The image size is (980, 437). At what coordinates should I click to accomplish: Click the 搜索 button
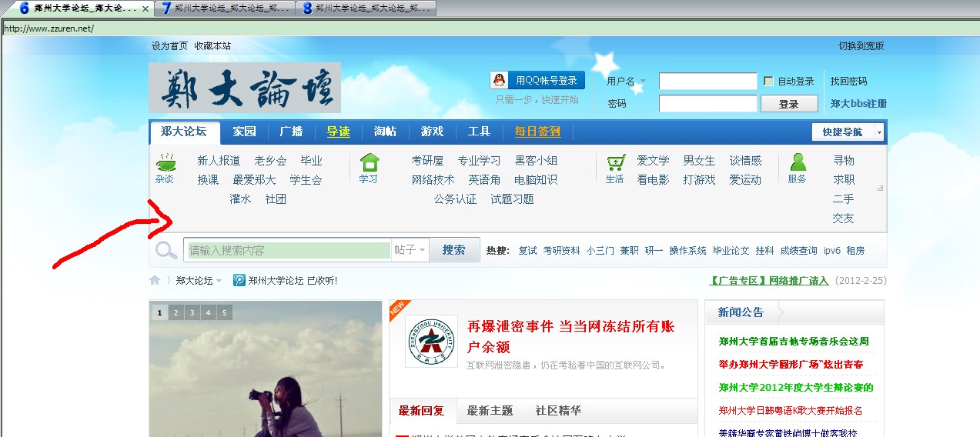[454, 250]
